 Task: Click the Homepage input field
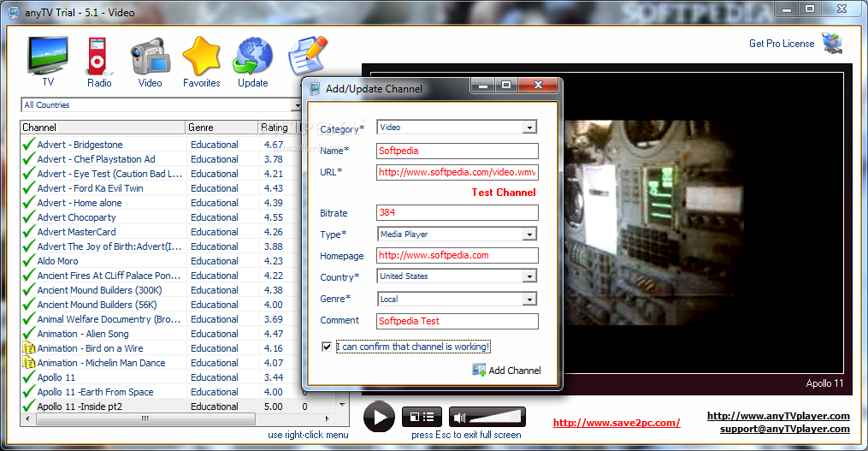click(458, 255)
